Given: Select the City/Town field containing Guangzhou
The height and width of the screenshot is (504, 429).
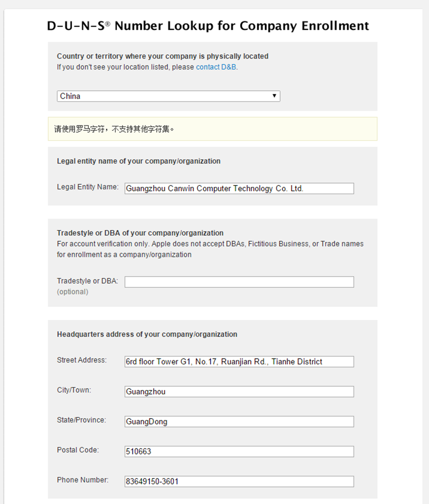Looking at the screenshot, I should [x=239, y=392].
